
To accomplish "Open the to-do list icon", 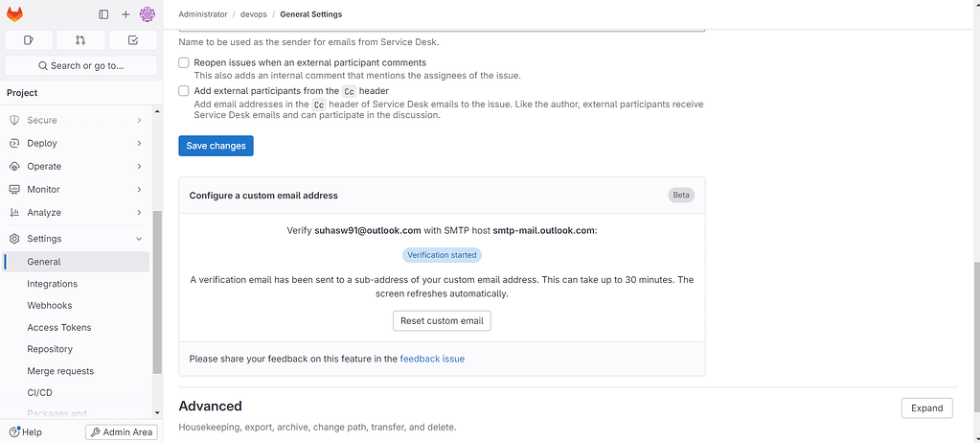I will [x=132, y=40].
